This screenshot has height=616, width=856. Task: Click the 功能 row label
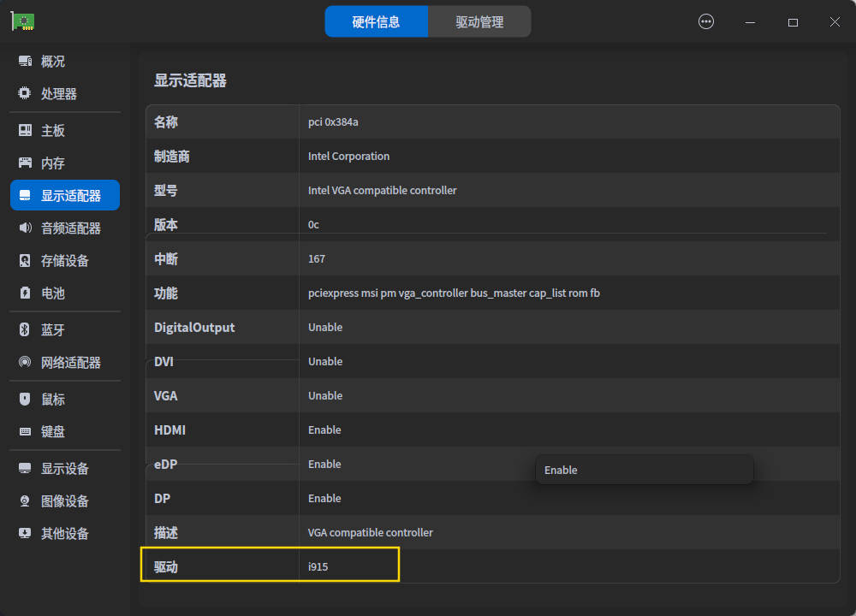[165, 293]
